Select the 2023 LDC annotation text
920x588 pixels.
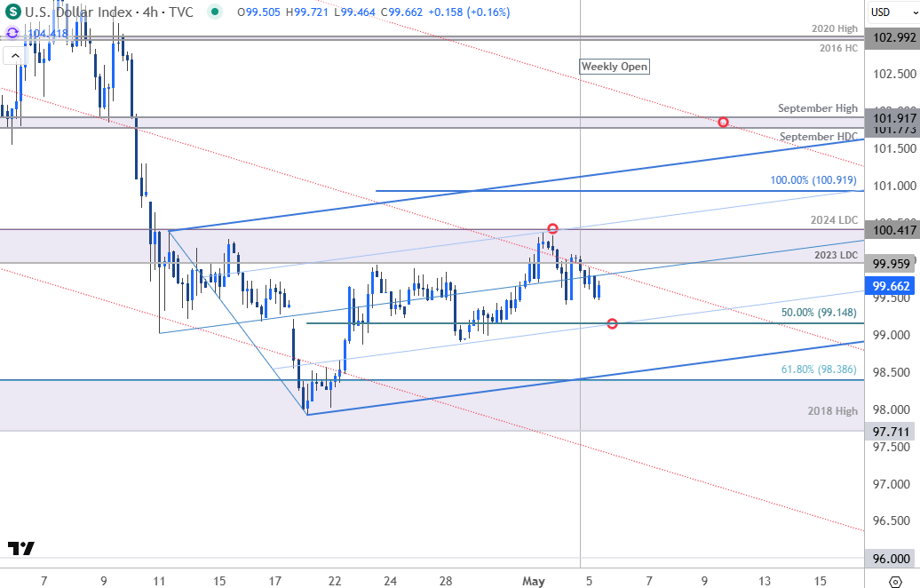point(836,255)
